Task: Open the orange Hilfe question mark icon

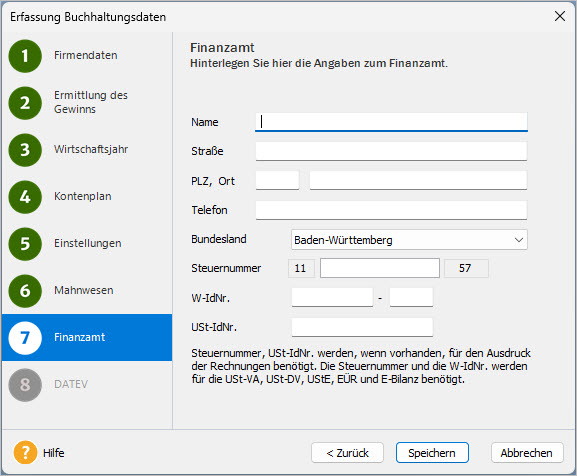Action: click(x=25, y=452)
